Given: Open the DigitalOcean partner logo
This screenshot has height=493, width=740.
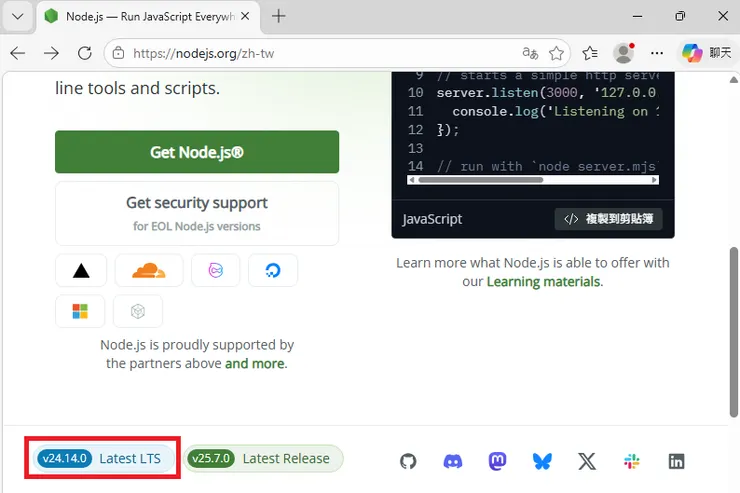Looking at the screenshot, I should pyautogui.click(x=273, y=270).
